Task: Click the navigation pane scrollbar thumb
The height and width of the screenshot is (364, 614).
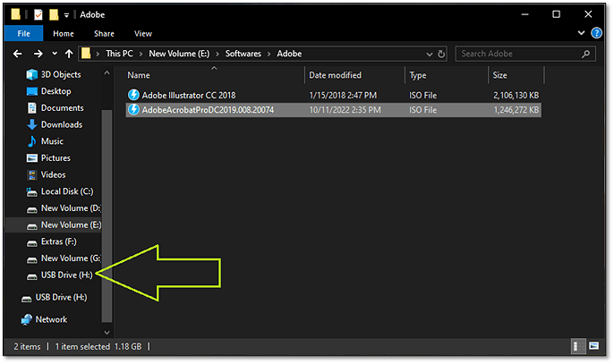Action: (107, 216)
